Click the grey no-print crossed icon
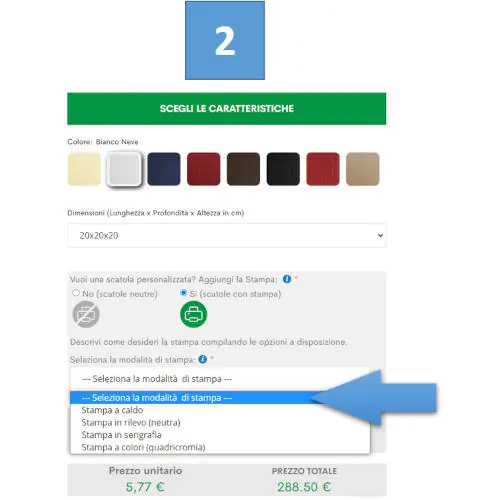The height and width of the screenshot is (500, 500). pos(86,314)
